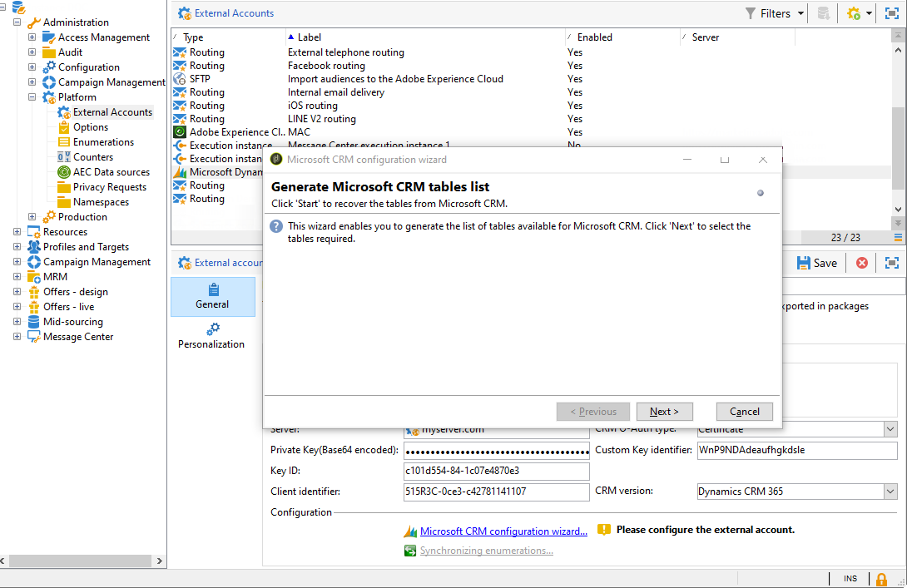Select the Personalization tab

(x=211, y=337)
